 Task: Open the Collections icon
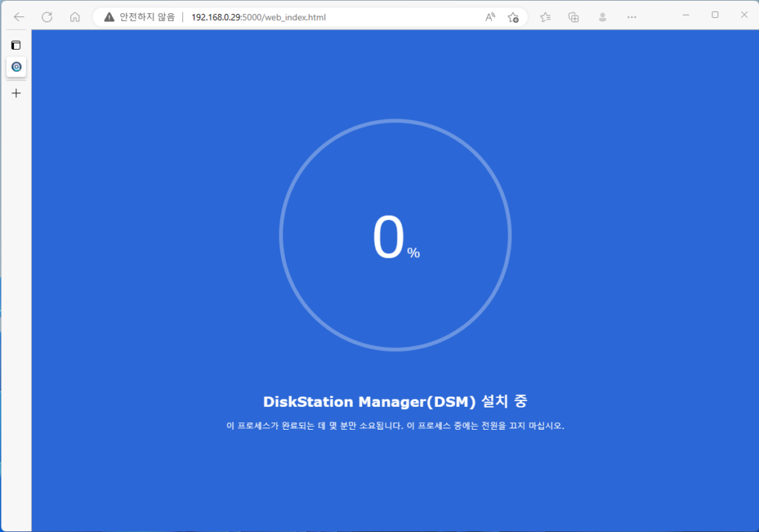coord(574,17)
